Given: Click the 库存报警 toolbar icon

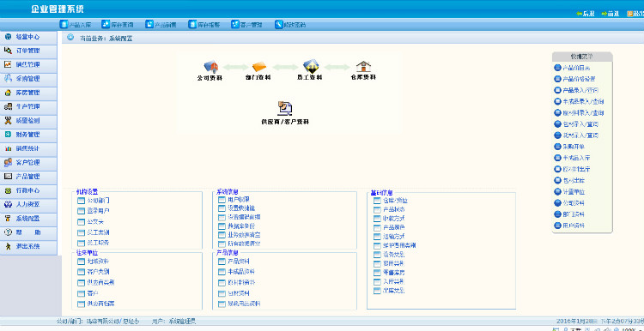Looking at the screenshot, I should pyautogui.click(x=192, y=24).
